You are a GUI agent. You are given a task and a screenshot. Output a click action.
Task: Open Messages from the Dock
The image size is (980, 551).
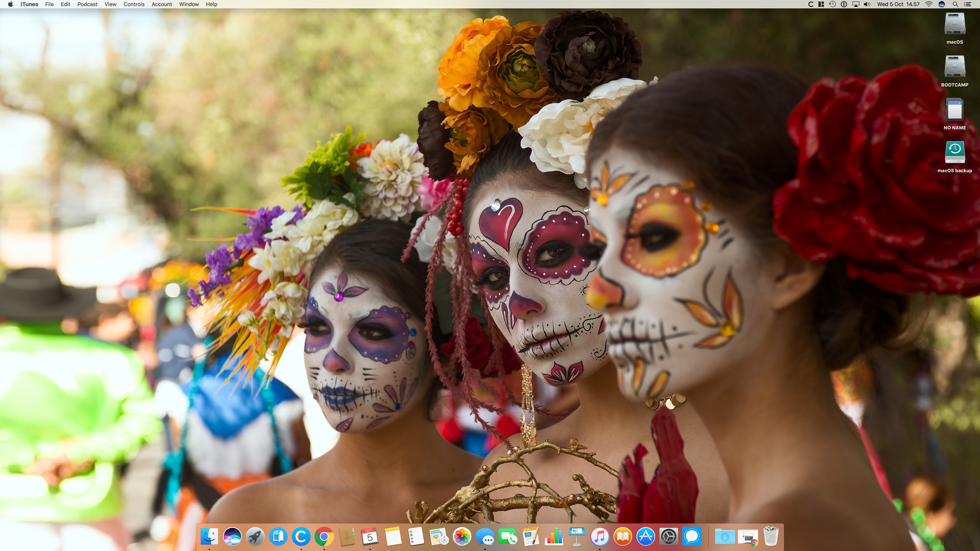click(x=485, y=536)
